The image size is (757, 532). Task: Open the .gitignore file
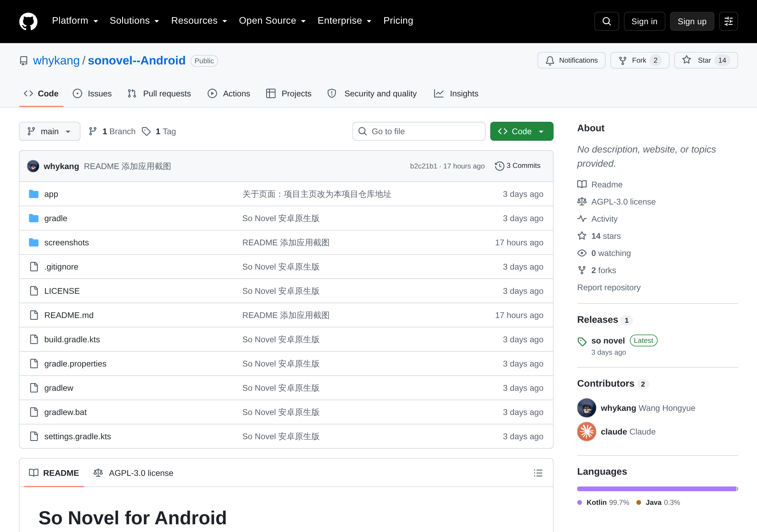pos(61,267)
